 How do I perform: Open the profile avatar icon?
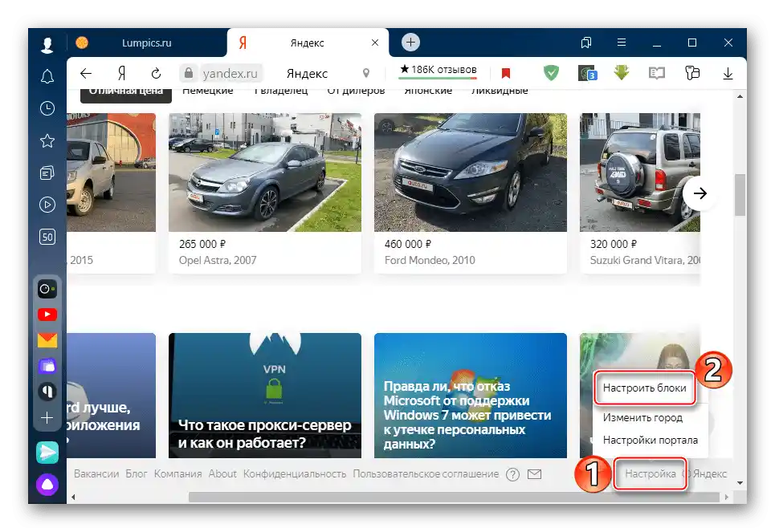click(x=47, y=44)
